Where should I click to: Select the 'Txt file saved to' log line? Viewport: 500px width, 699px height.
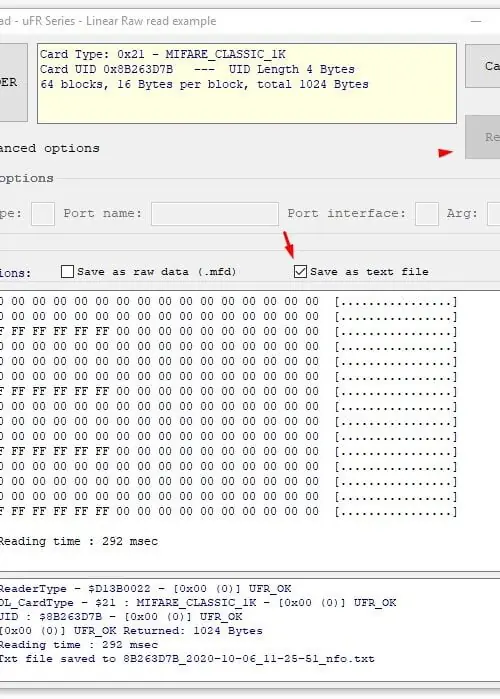[187, 658]
